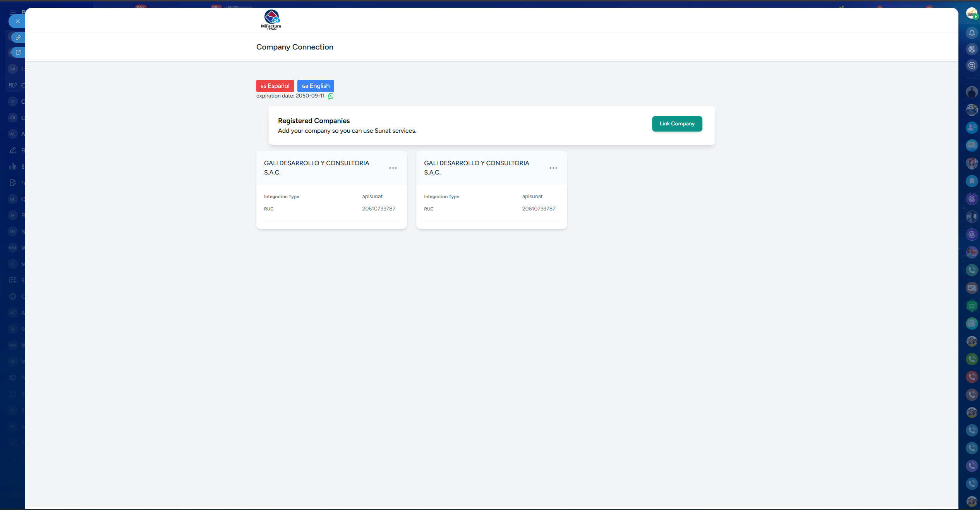Click the robot assistant avatar icon
Viewport: 980px width, 510px height.
(971, 110)
